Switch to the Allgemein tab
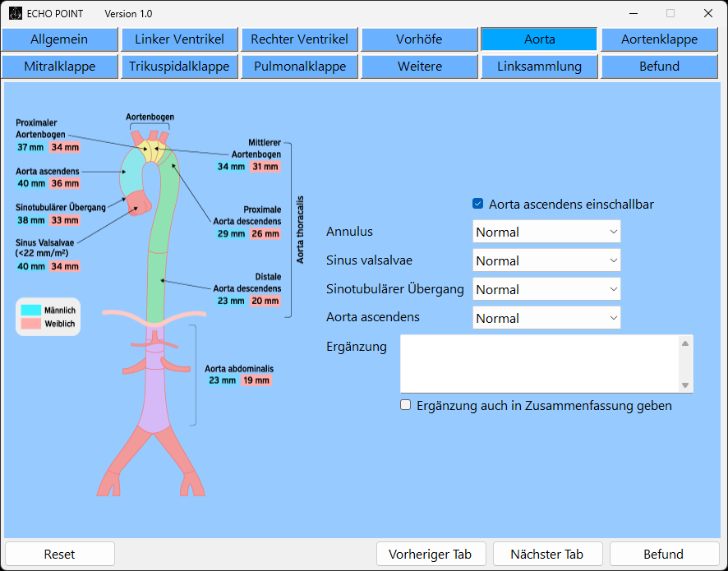Viewport: 728px width, 571px height. (x=59, y=39)
